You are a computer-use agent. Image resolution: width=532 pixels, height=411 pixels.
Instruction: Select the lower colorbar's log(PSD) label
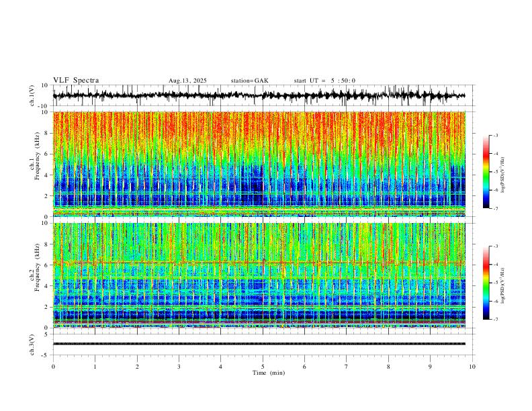tap(502, 285)
